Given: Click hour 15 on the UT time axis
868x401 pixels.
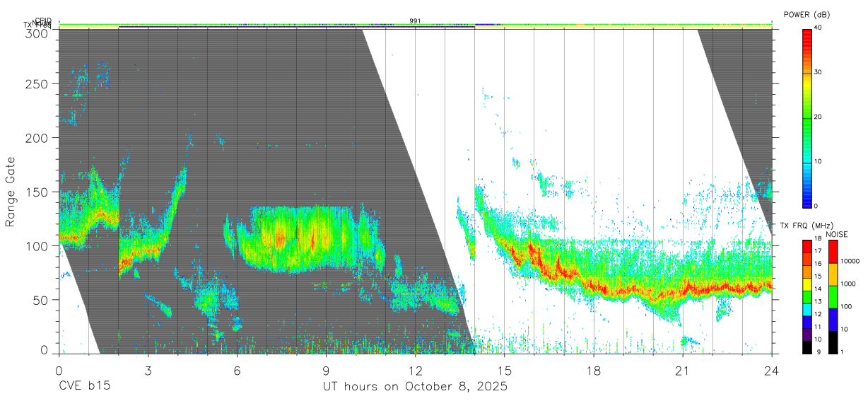Looking at the screenshot, I should pos(504,369).
